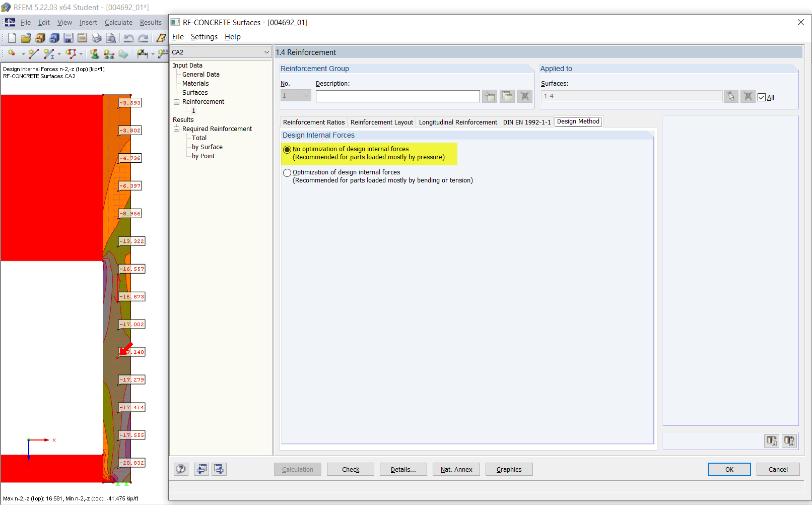Click the help question mark button
Image resolution: width=812 pixels, height=505 pixels.
181,469
